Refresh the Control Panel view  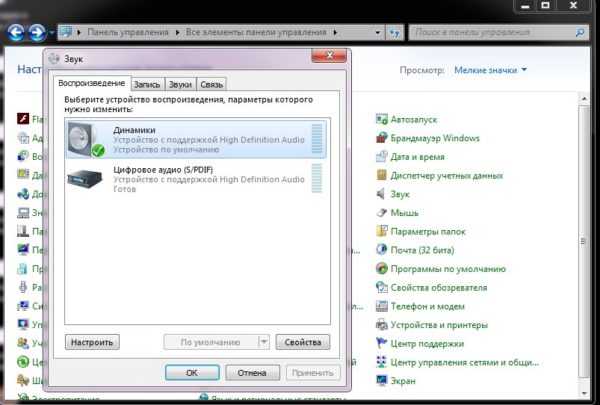click(x=395, y=33)
